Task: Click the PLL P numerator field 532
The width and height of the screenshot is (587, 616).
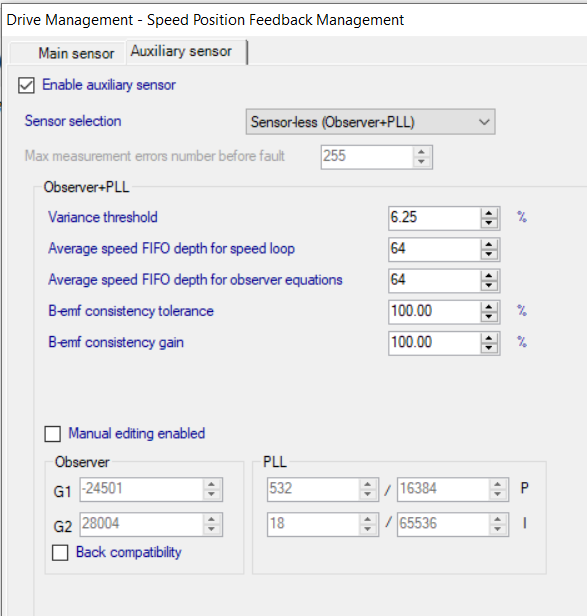Action: (x=313, y=489)
